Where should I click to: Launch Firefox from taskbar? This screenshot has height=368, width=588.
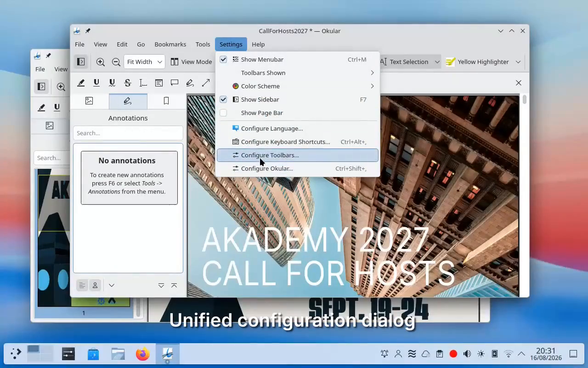point(142,354)
